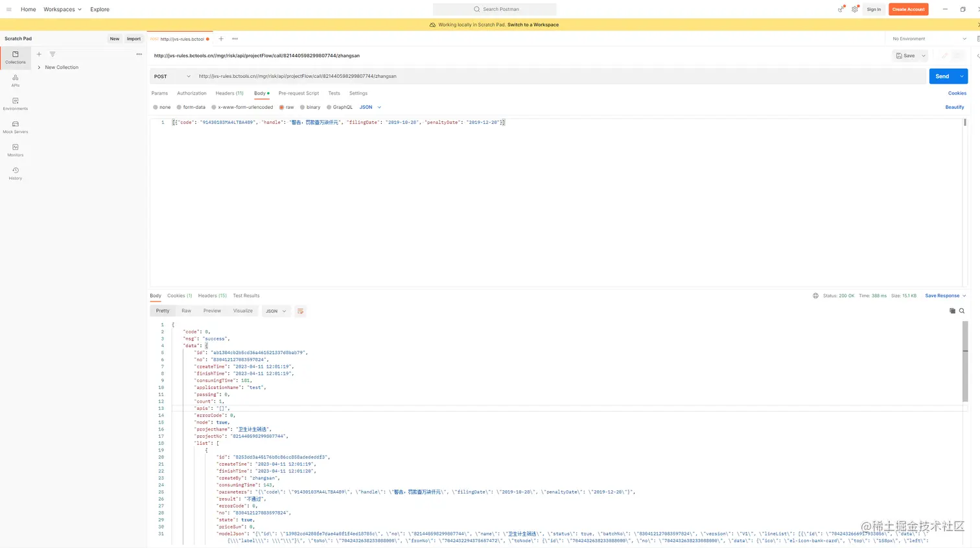Image resolution: width=980 pixels, height=548 pixels.
Task: Click the Search Postman field
Action: [x=495, y=9]
